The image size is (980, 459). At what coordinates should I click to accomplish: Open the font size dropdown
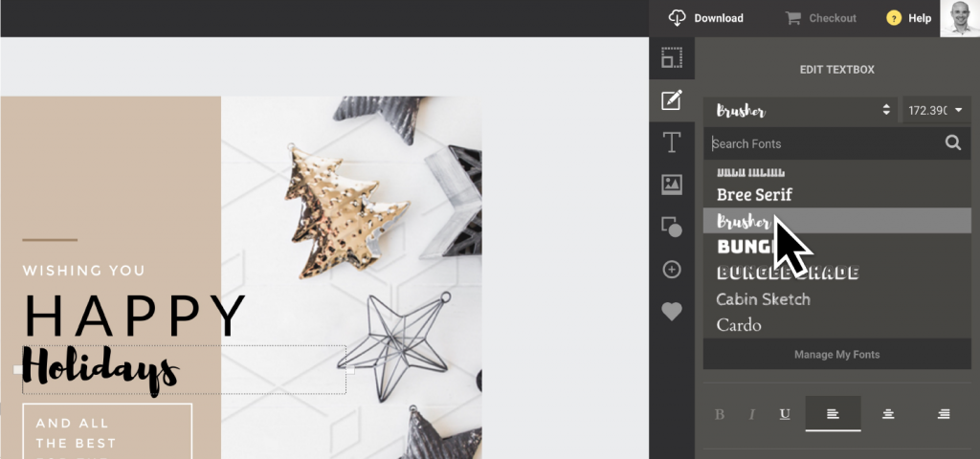pyautogui.click(x=936, y=110)
